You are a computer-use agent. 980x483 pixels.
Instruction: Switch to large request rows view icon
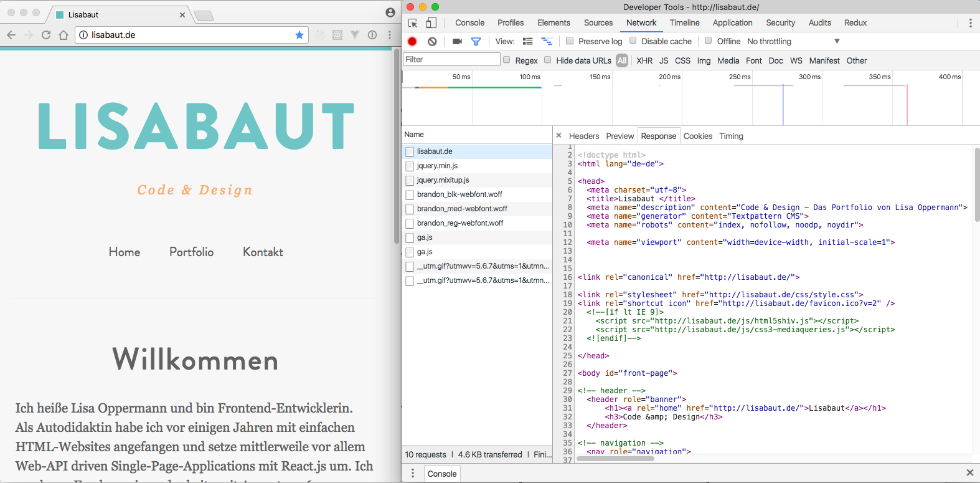pos(527,41)
